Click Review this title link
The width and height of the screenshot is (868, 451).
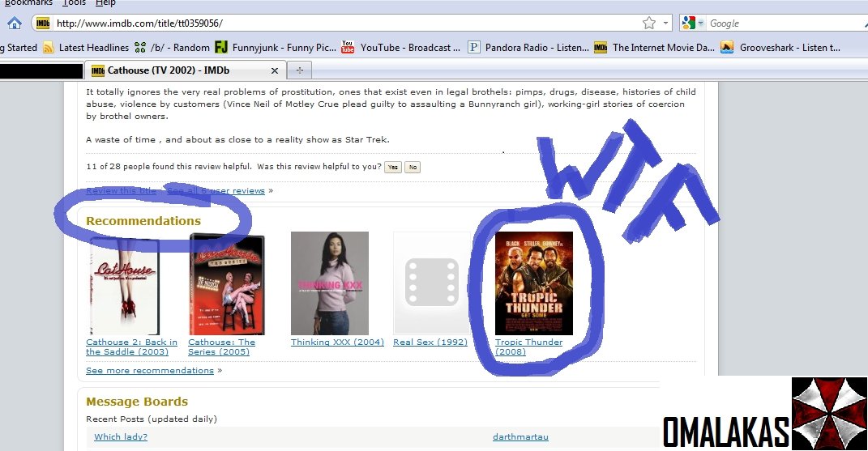(x=122, y=191)
